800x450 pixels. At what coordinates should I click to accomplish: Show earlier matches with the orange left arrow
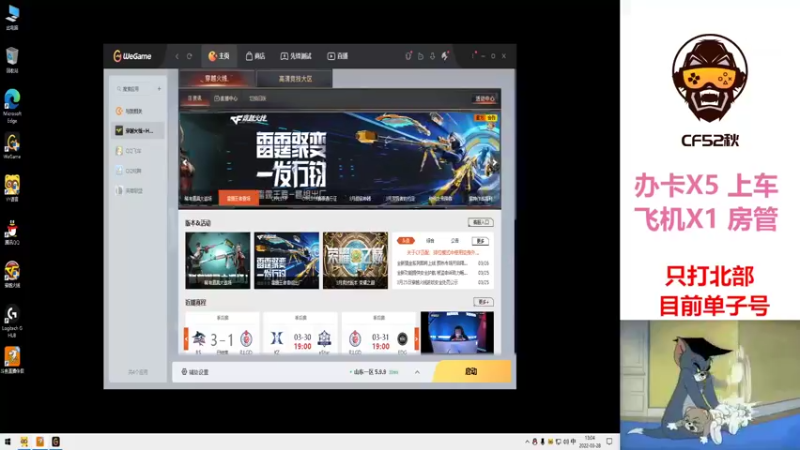186,339
